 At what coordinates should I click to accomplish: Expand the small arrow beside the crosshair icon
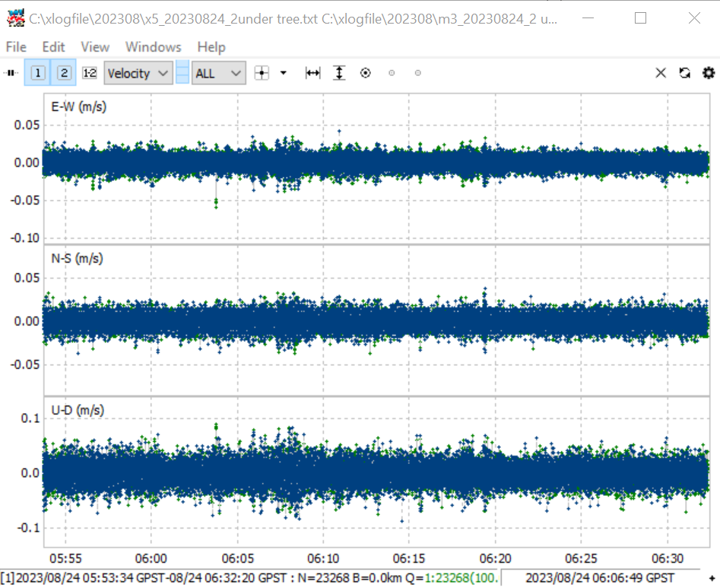point(284,72)
